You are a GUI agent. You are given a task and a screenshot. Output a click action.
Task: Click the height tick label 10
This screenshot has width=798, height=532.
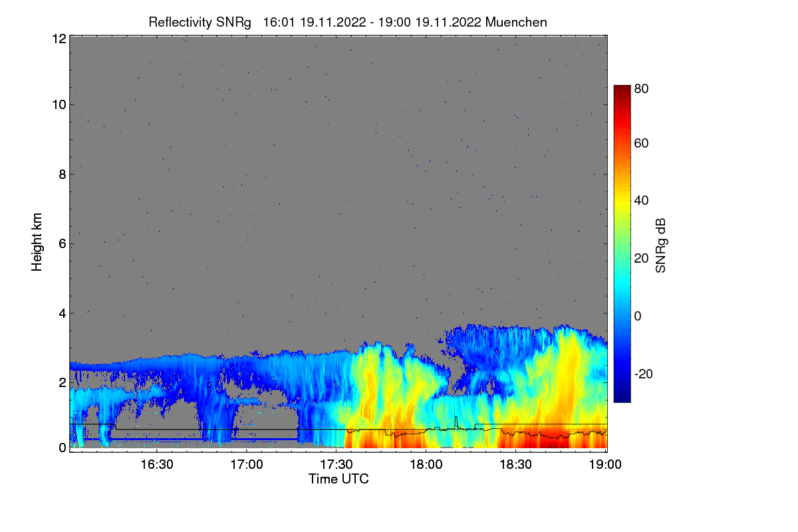[59, 104]
